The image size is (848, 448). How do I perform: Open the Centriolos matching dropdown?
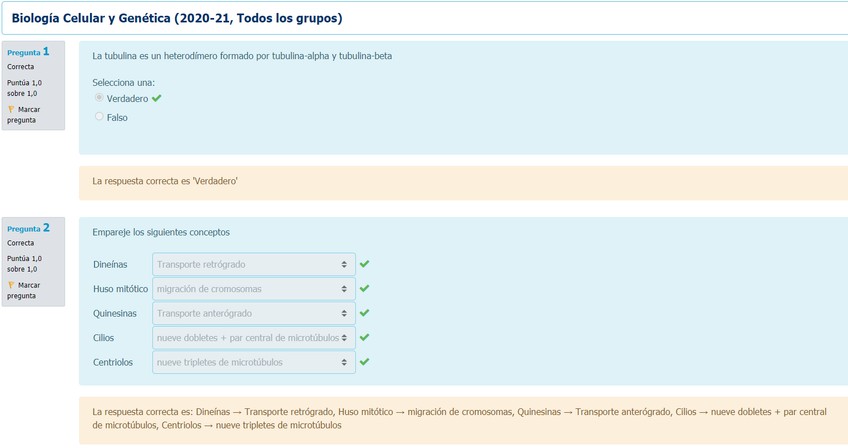coord(254,362)
